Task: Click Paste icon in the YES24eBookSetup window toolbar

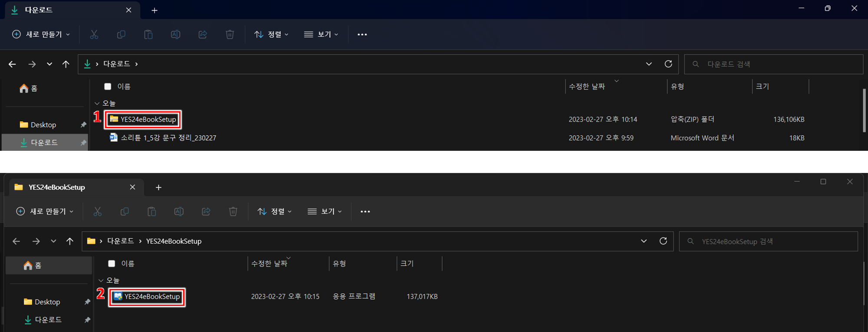Action: click(x=151, y=212)
